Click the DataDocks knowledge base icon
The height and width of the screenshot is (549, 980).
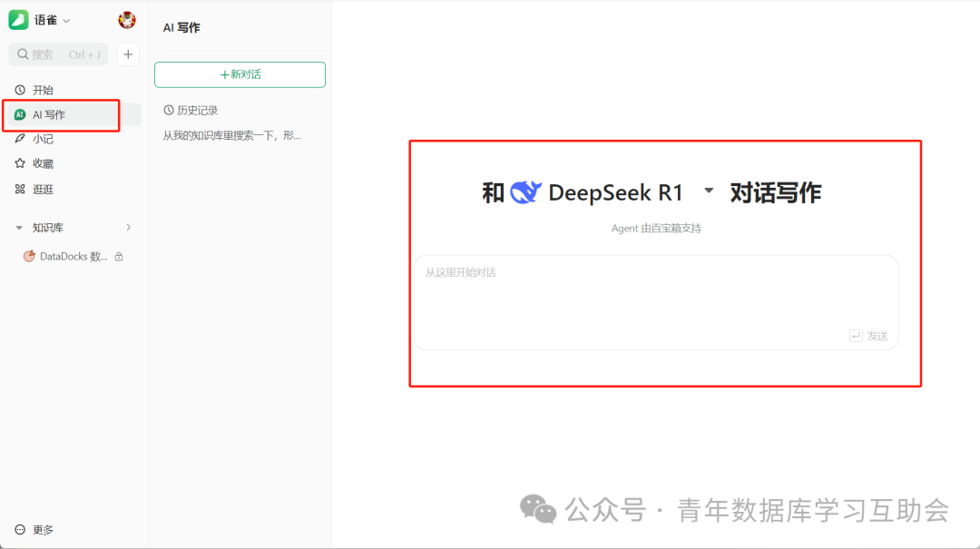(x=29, y=257)
